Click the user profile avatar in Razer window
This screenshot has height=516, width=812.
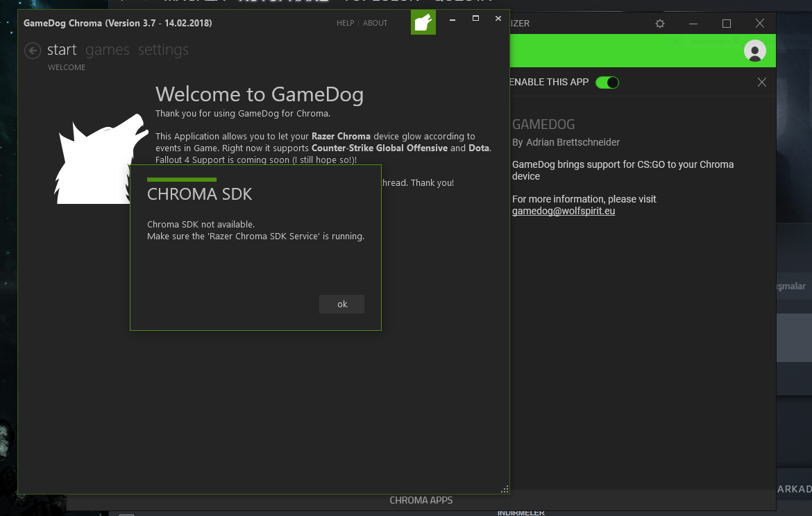coord(754,51)
